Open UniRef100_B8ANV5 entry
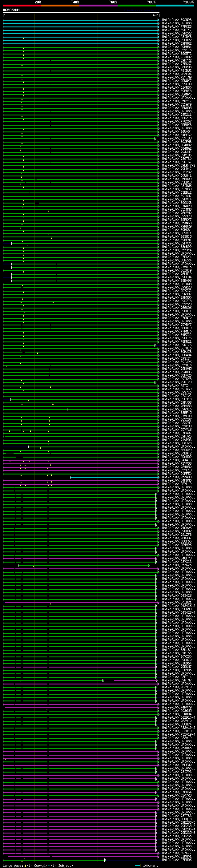 [x=177, y=94]
